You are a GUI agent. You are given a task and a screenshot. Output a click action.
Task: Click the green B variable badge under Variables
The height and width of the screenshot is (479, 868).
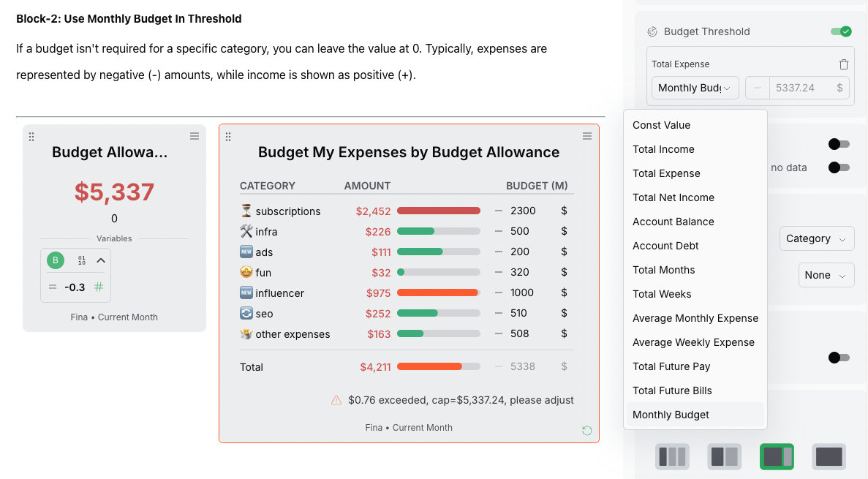tap(55, 260)
